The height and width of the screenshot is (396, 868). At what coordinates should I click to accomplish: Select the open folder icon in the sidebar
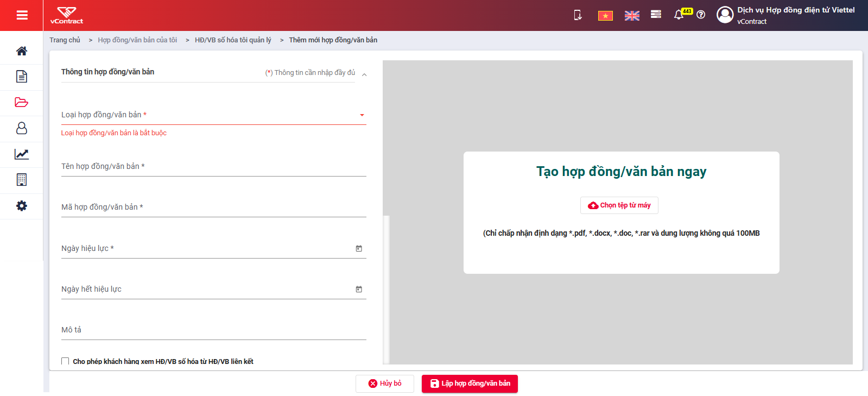[x=22, y=102]
